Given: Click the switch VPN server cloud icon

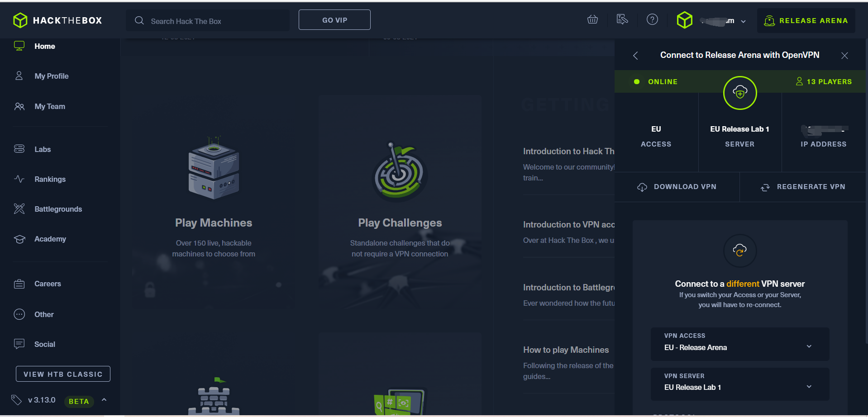Looking at the screenshot, I should pyautogui.click(x=740, y=251).
